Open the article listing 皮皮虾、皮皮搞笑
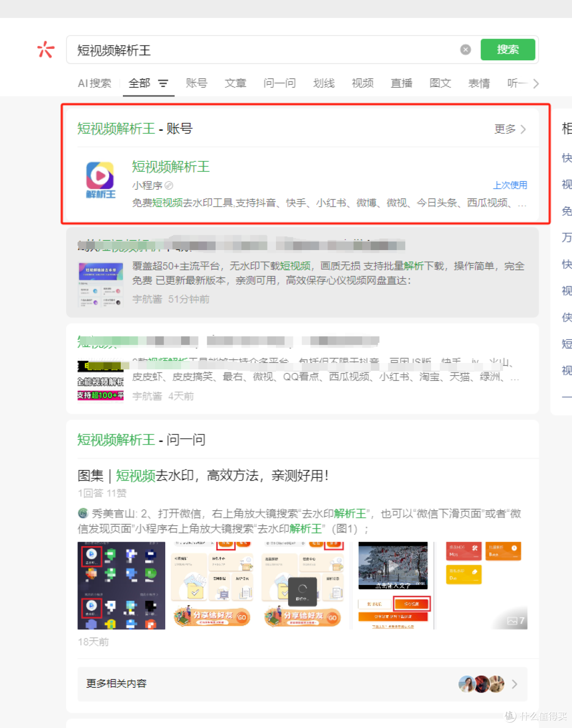Viewport: 572px width, 728px height. pos(325,377)
